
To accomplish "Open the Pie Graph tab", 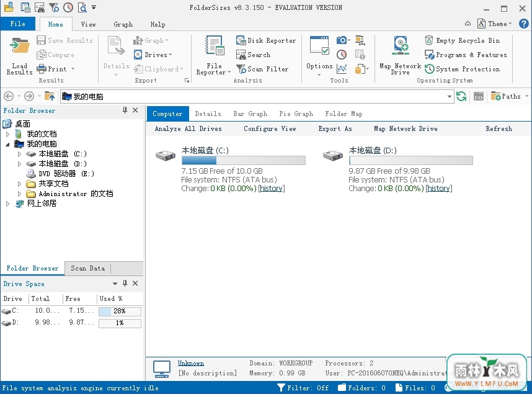I will click(x=296, y=114).
